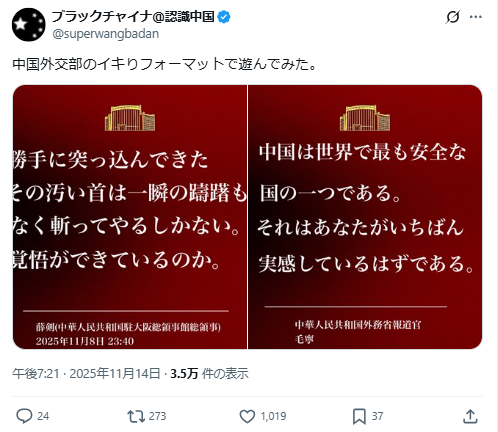The height and width of the screenshot is (432, 498).
Task: Click the 3.5万 件の表示 view count
Action: coord(209,374)
